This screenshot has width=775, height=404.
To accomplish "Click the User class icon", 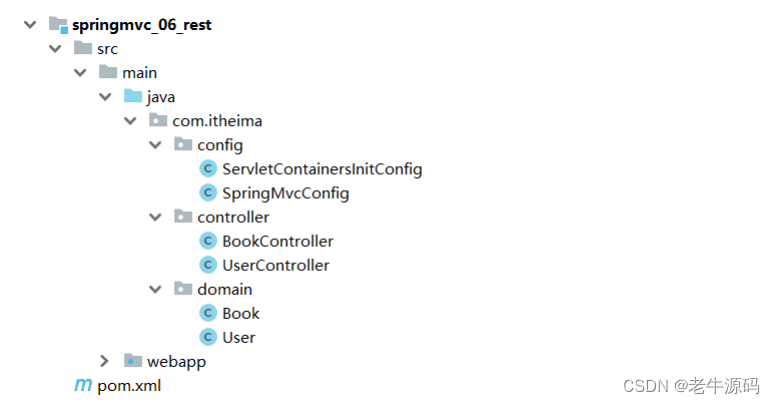I will pos(208,337).
